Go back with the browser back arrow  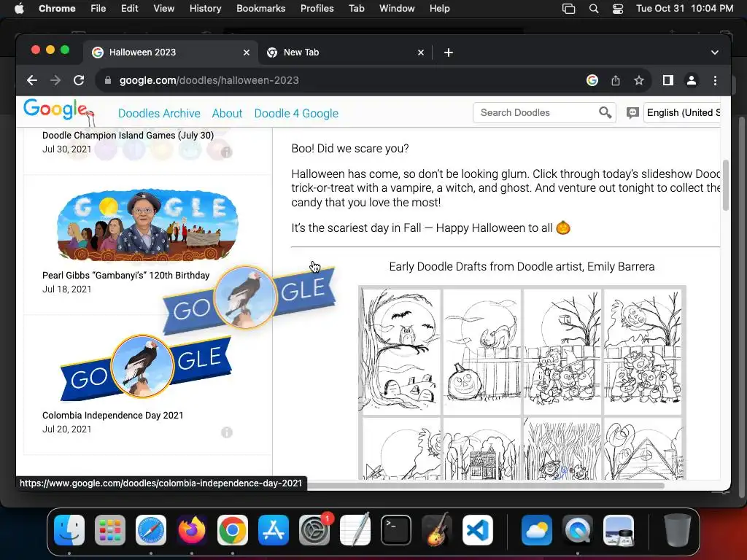pyautogui.click(x=32, y=80)
